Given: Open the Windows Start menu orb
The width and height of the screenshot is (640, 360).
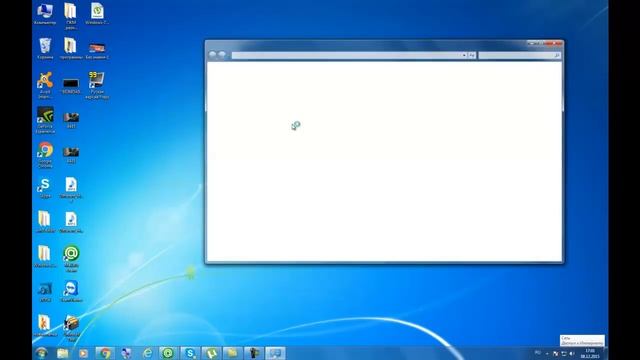Looking at the screenshot, I should (x=41, y=353).
